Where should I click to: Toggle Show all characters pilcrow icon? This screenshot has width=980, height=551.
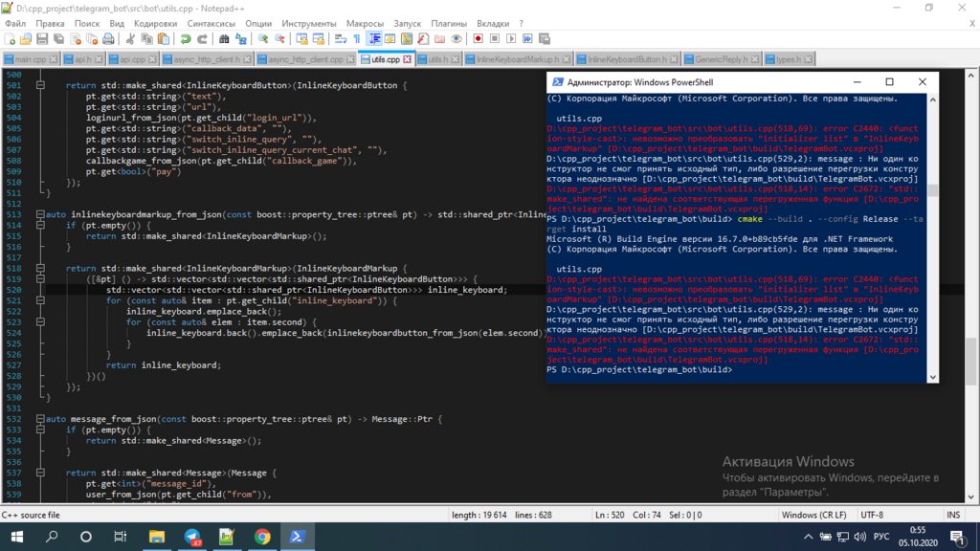[x=357, y=38]
